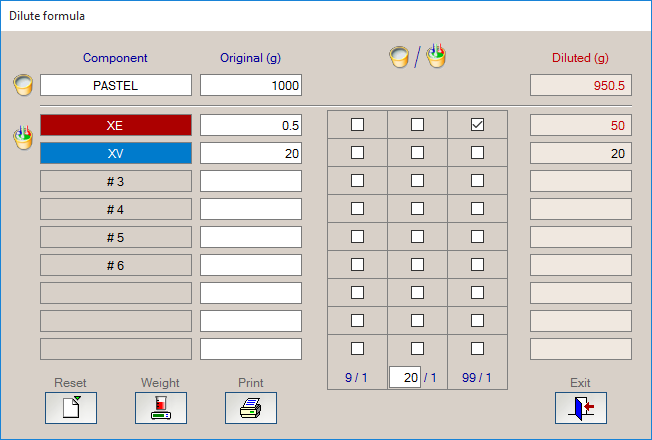Click the original weight field for # 5
652x440 pixels.
(x=251, y=237)
